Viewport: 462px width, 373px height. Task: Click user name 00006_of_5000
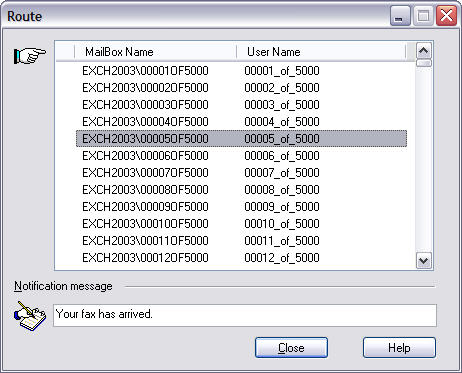pyautogui.click(x=282, y=156)
